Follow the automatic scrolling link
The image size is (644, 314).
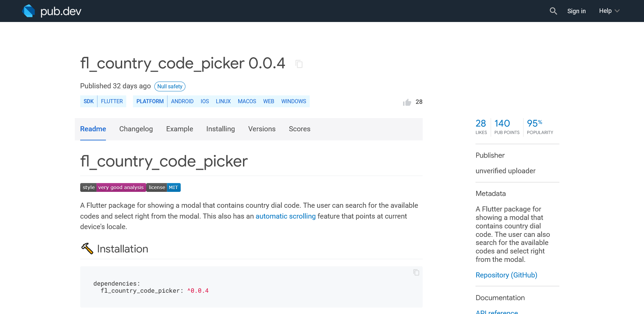[286, 216]
